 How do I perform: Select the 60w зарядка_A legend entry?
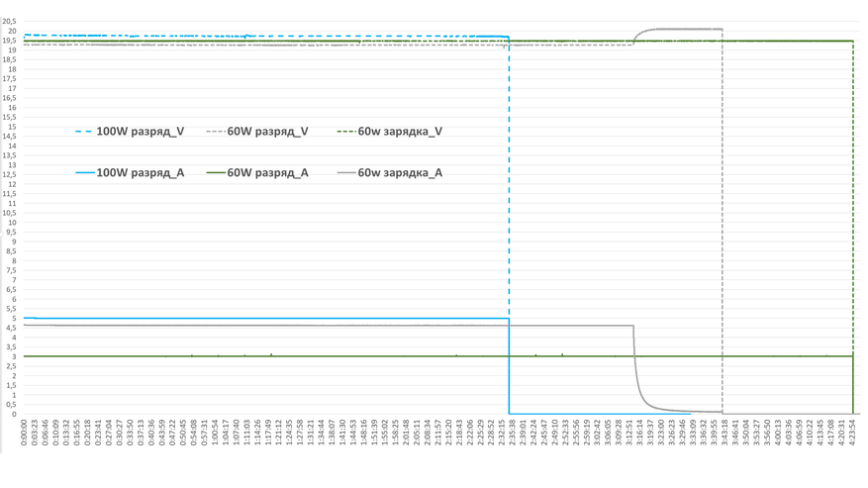coord(390,173)
